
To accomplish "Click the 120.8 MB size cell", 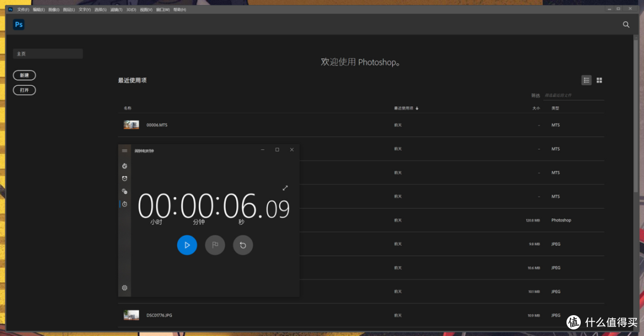I will click(x=532, y=220).
